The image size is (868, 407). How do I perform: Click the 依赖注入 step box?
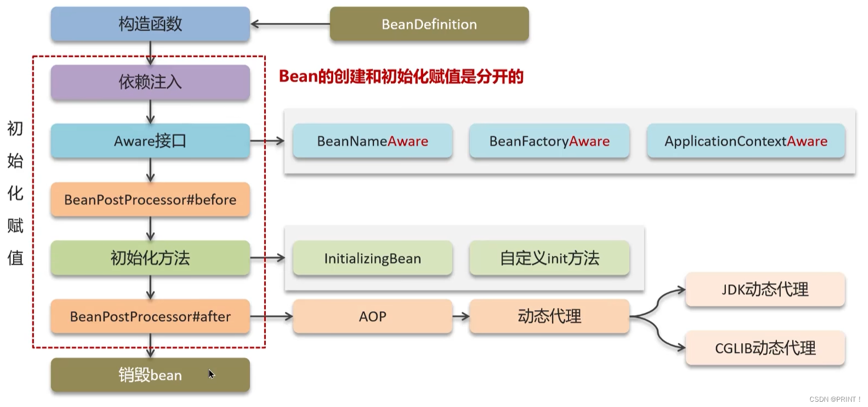150,82
